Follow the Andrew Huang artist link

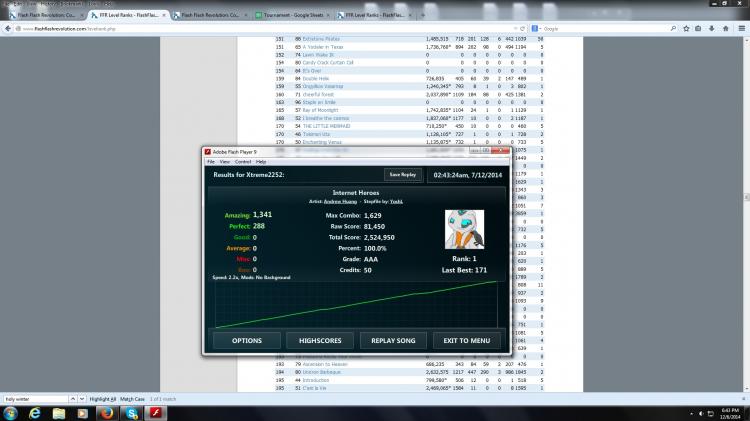[x=340, y=202]
